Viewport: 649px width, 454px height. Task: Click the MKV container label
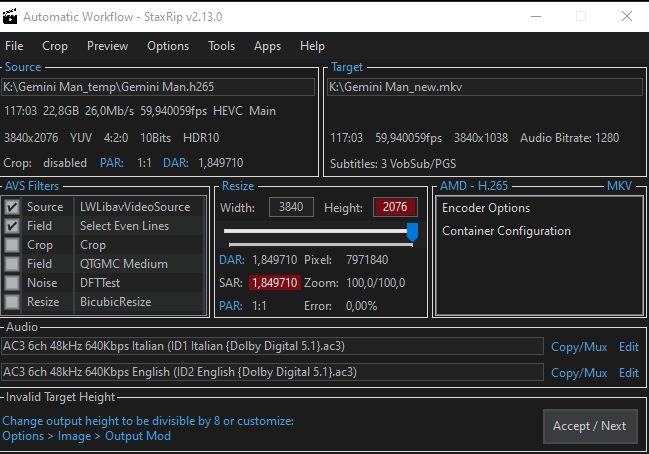tap(619, 187)
